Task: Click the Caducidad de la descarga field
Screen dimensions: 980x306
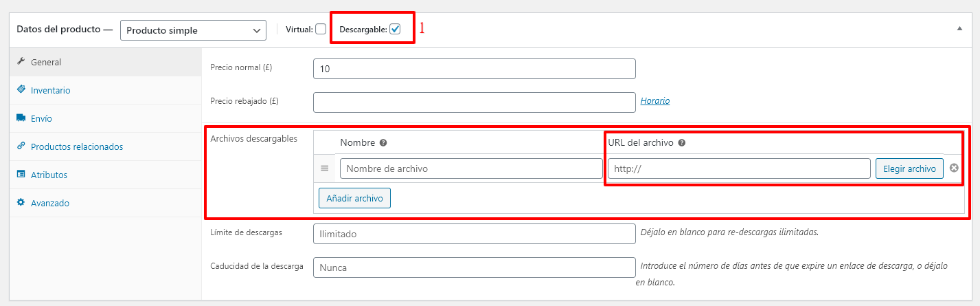Action: point(474,267)
